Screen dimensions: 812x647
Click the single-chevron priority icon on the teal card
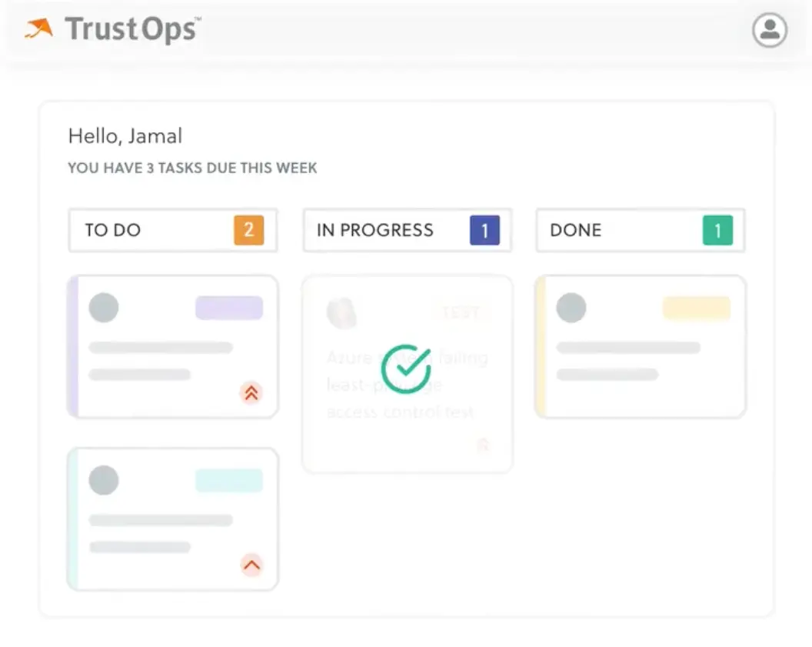251,565
